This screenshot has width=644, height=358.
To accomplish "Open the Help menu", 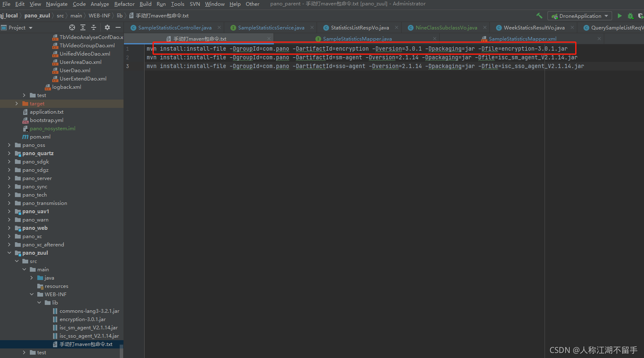I will click(235, 4).
